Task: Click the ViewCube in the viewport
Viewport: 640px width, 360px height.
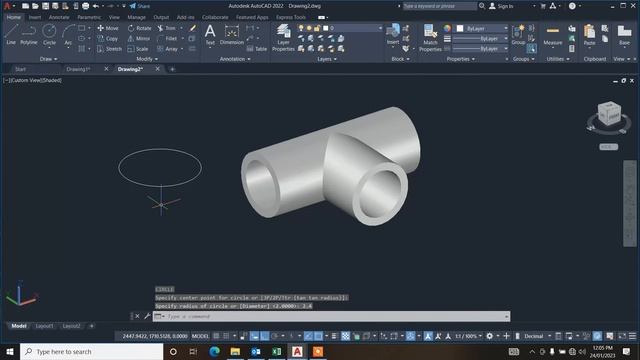Action: [x=609, y=113]
